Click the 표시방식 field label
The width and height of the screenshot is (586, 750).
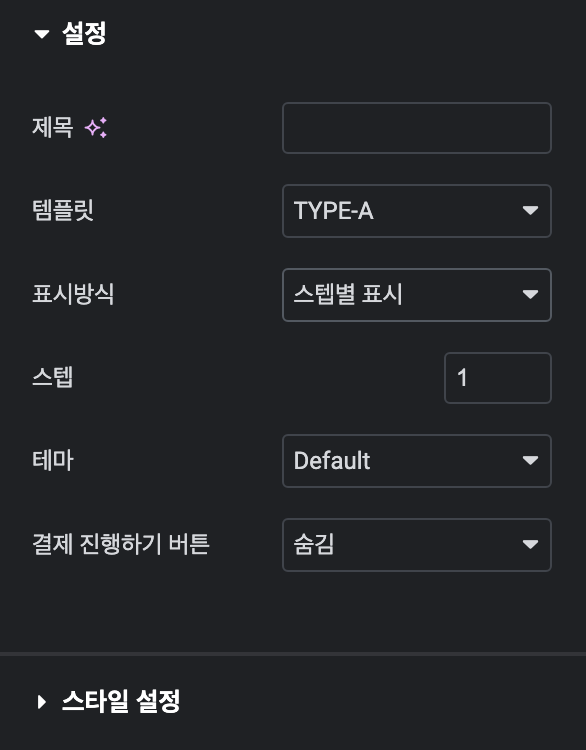click(73, 294)
